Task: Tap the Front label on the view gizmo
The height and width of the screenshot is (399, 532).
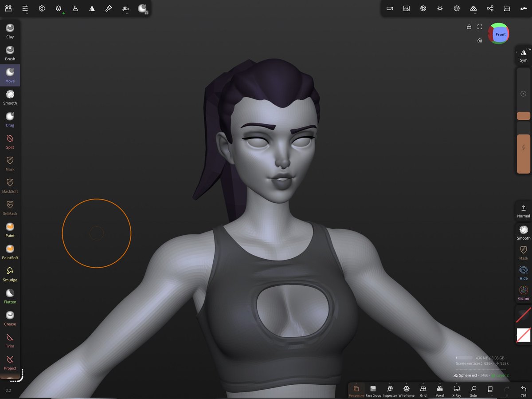Action: 500,34
